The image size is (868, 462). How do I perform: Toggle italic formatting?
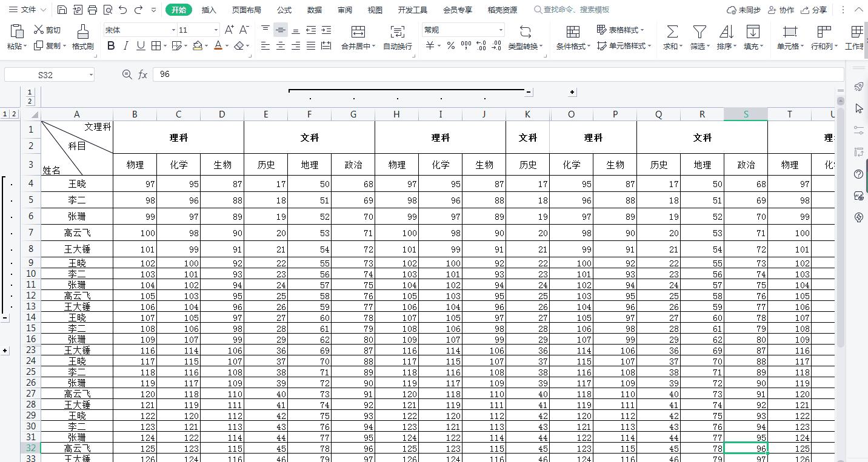pos(126,45)
